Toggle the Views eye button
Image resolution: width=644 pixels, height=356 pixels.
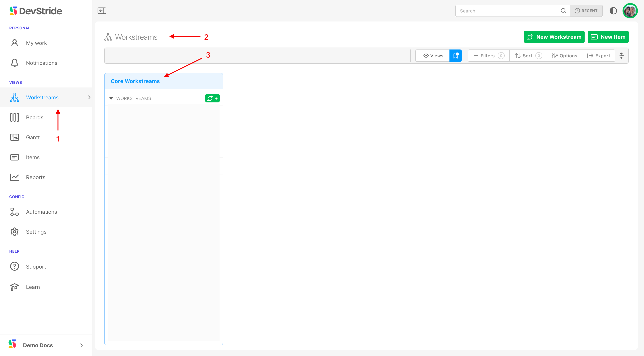coord(433,56)
